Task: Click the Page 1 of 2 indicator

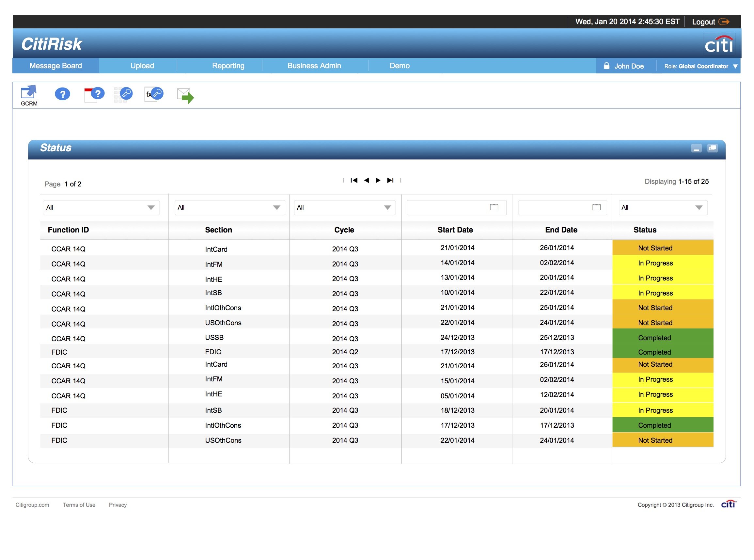Action: tap(63, 184)
